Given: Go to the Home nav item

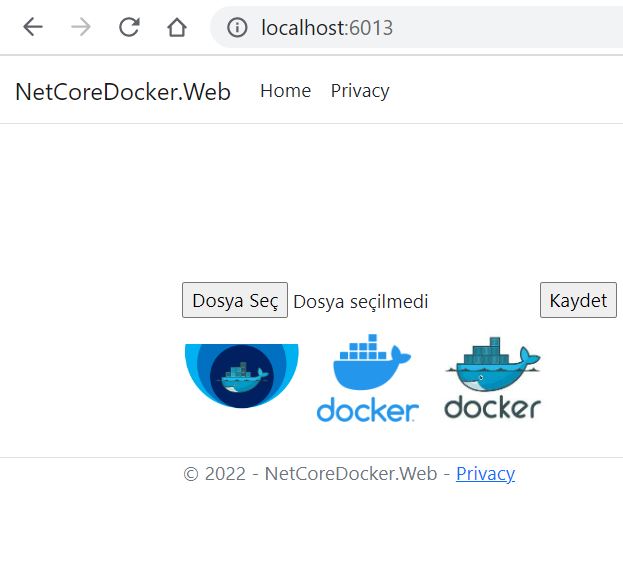Looking at the screenshot, I should pos(285,91).
